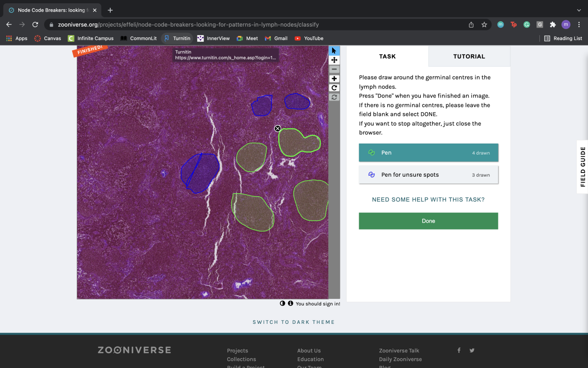Viewport: 588px width, 368px height.
Task: Open Apps bookmark shortcut
Action: pyautogui.click(x=17, y=38)
